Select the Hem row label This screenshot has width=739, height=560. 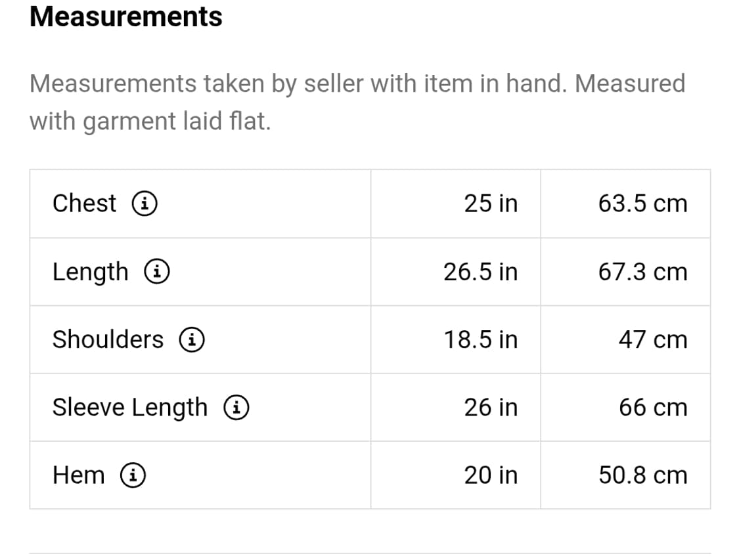[x=78, y=475]
